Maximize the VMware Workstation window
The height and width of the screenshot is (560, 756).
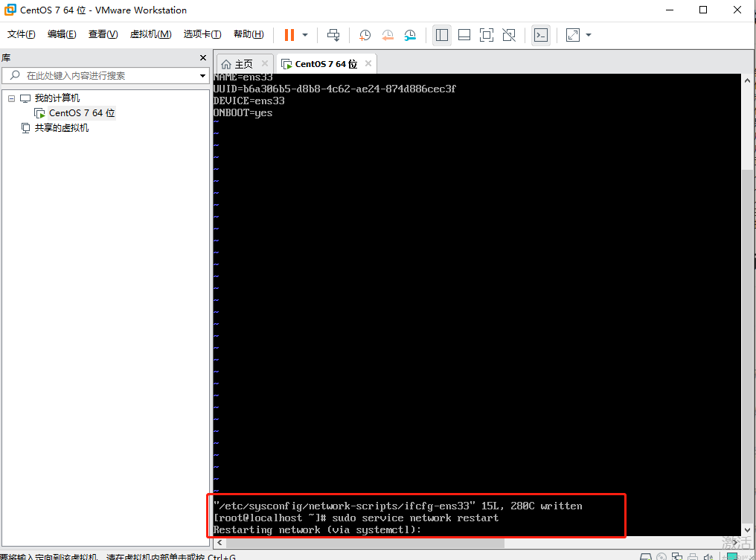point(703,10)
